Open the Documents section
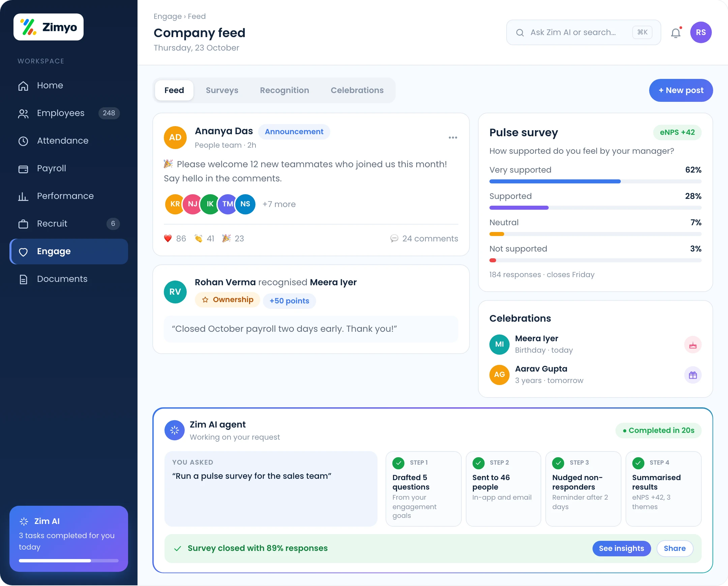This screenshot has width=728, height=586. [68, 279]
